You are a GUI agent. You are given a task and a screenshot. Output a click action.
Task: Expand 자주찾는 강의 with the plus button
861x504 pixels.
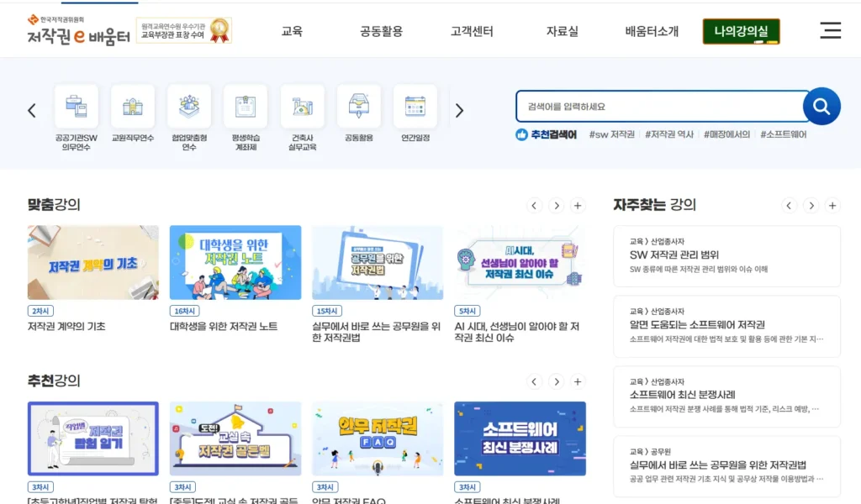pyautogui.click(x=832, y=205)
